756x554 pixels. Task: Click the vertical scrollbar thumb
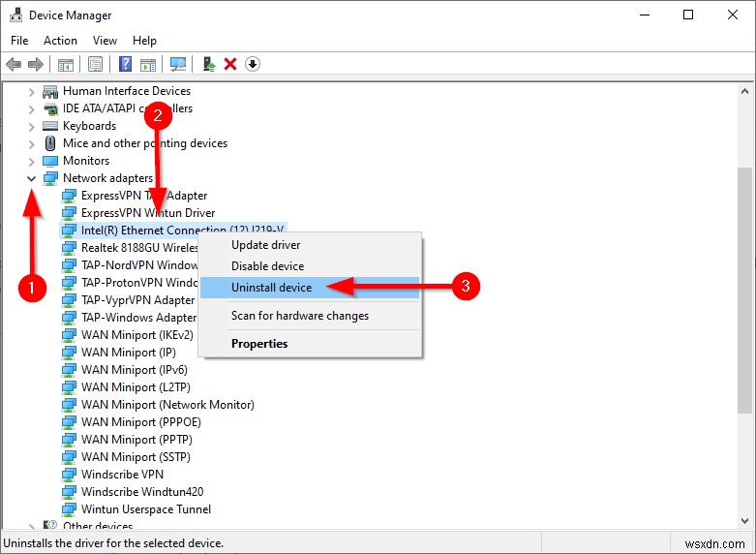coord(744,290)
